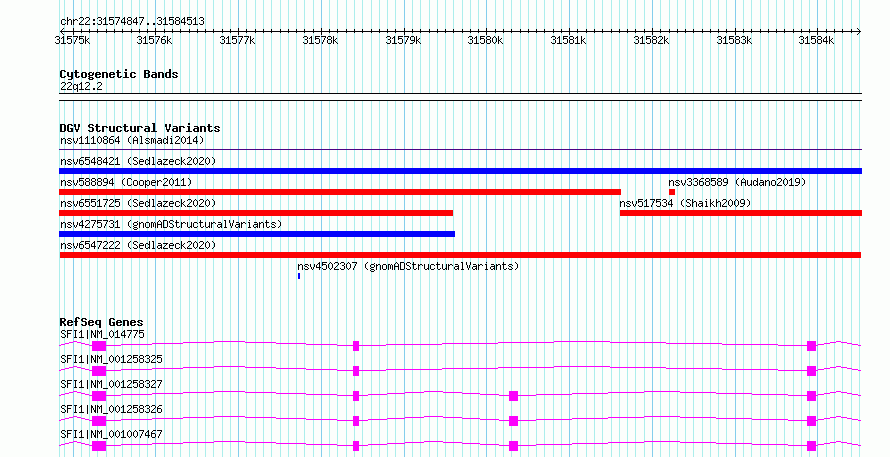890x457 pixels.
Task: Open the nsv4275731 (gnomADStructuralVariants) label
Action: click(171, 224)
